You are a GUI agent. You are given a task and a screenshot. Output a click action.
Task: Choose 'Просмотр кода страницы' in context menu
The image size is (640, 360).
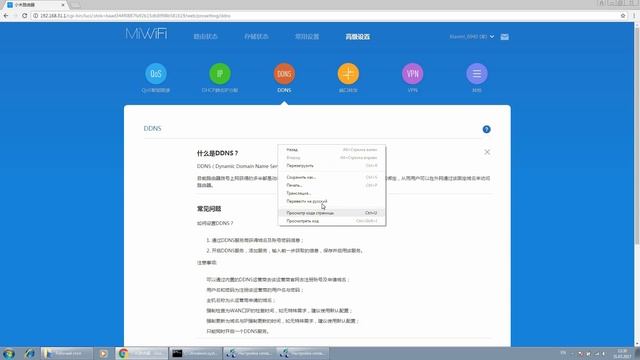pyautogui.click(x=332, y=213)
